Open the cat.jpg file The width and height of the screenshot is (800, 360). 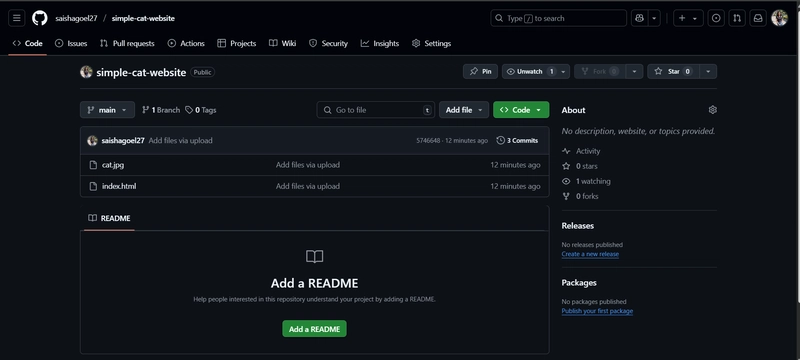(x=113, y=165)
